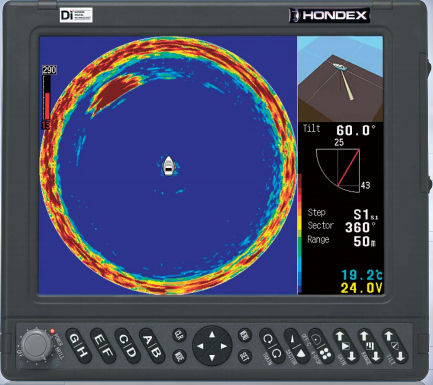
Task: Raise tilt with the tilt up arrow
Action: [389, 336]
